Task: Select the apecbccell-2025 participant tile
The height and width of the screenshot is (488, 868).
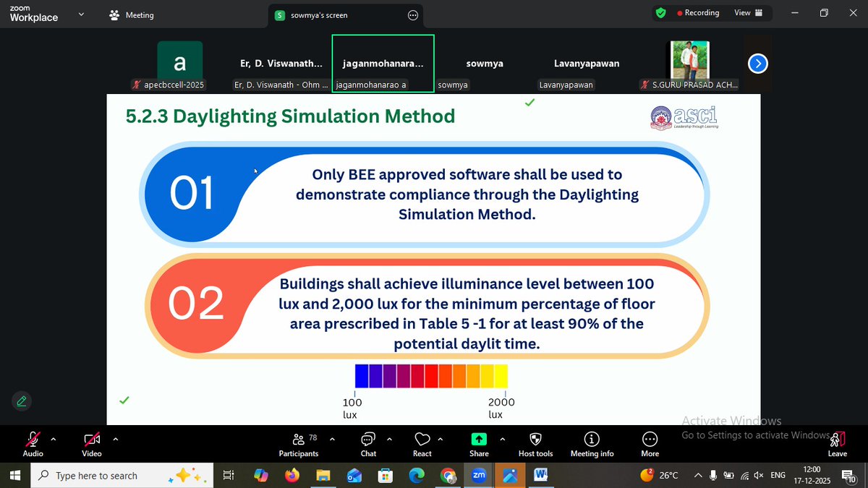Action: pos(179,64)
